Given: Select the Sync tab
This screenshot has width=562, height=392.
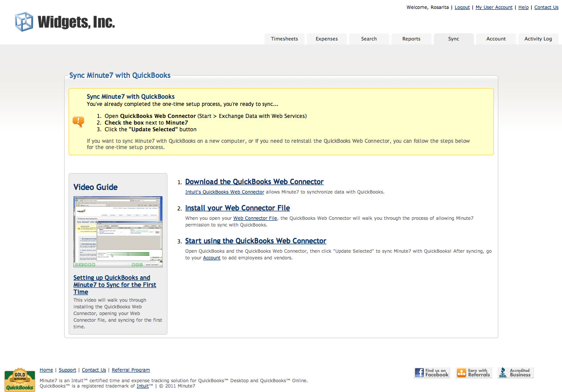Looking at the screenshot, I should [454, 39].
